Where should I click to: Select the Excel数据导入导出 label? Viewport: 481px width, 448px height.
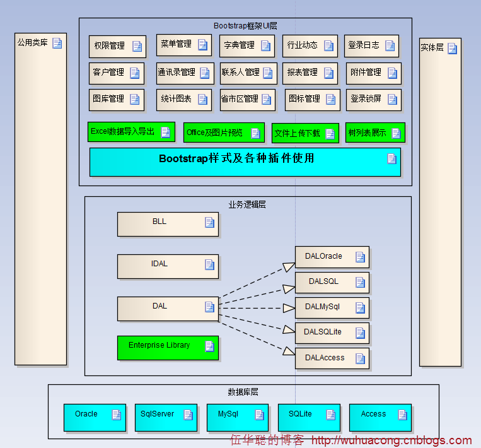click(123, 131)
